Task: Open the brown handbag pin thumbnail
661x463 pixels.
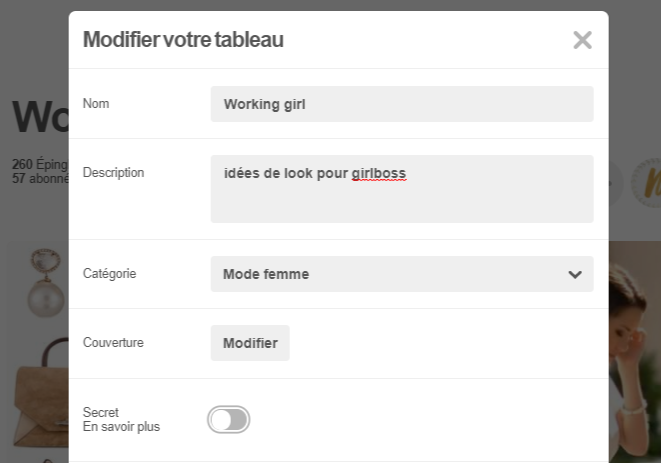Action: (x=41, y=393)
